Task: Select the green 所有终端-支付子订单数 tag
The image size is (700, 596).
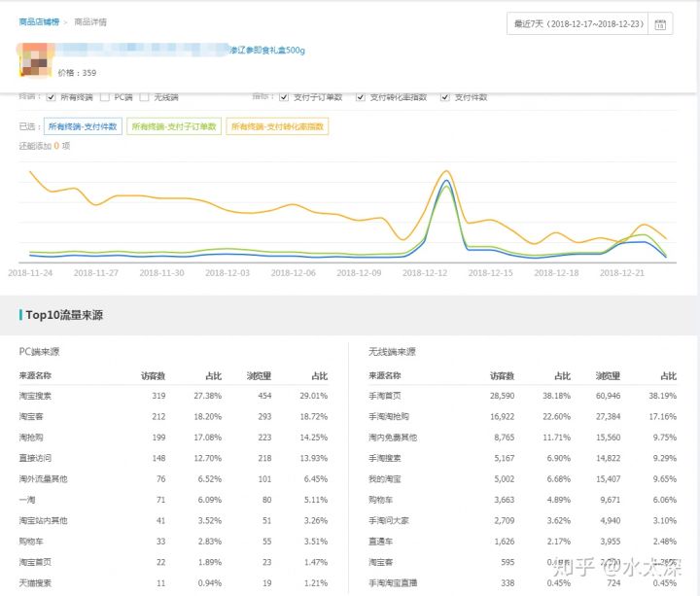Action: click(x=173, y=126)
